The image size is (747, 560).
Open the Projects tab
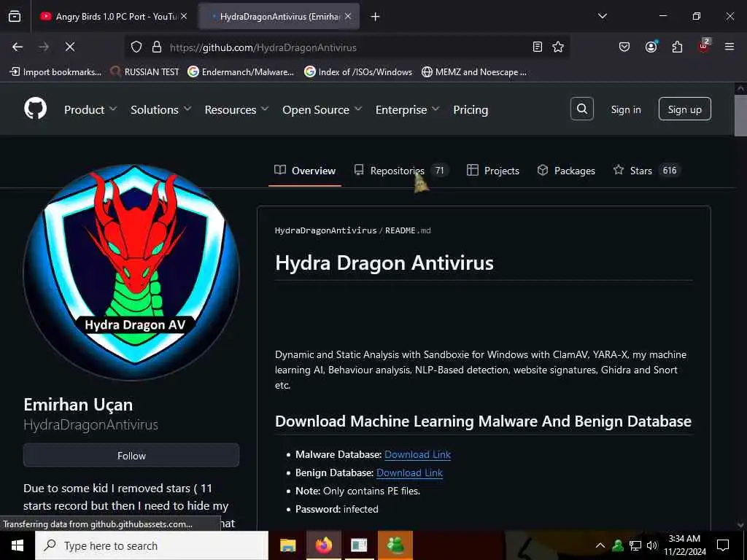[x=492, y=171]
